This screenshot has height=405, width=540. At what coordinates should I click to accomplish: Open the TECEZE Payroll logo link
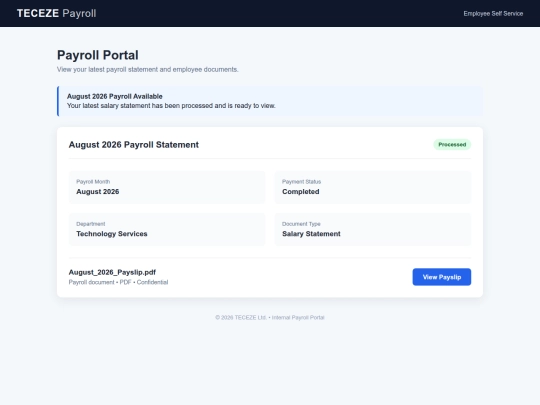56,13
